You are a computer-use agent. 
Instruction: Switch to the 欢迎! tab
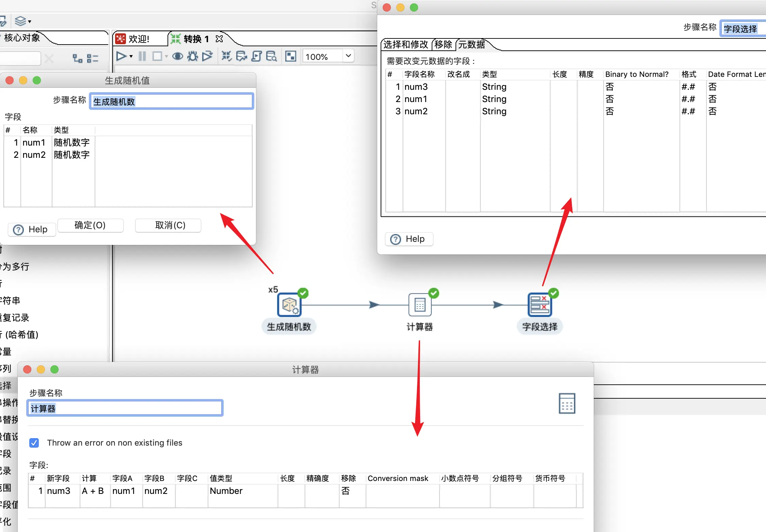click(x=139, y=39)
